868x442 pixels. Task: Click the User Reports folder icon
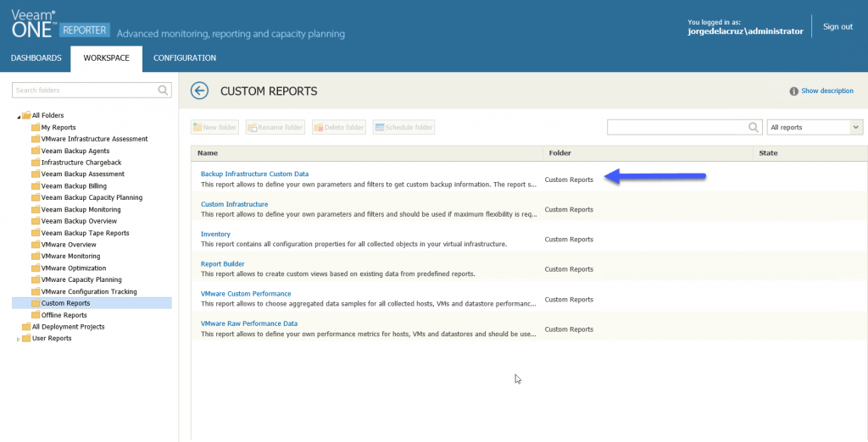click(26, 338)
